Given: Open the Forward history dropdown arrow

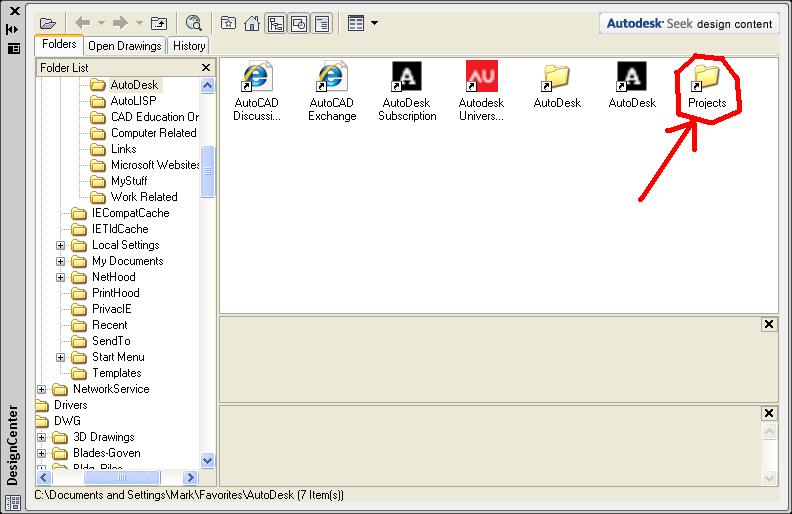Looking at the screenshot, I should point(139,23).
